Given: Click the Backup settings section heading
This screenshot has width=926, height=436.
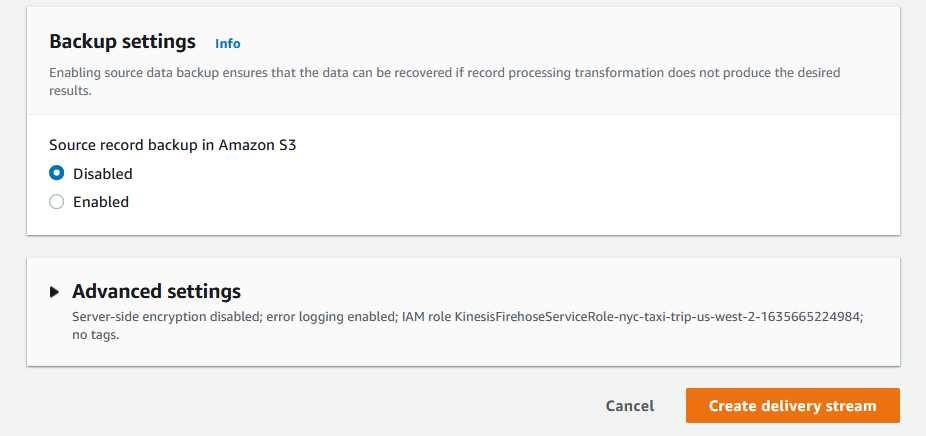Looking at the screenshot, I should (122, 42).
